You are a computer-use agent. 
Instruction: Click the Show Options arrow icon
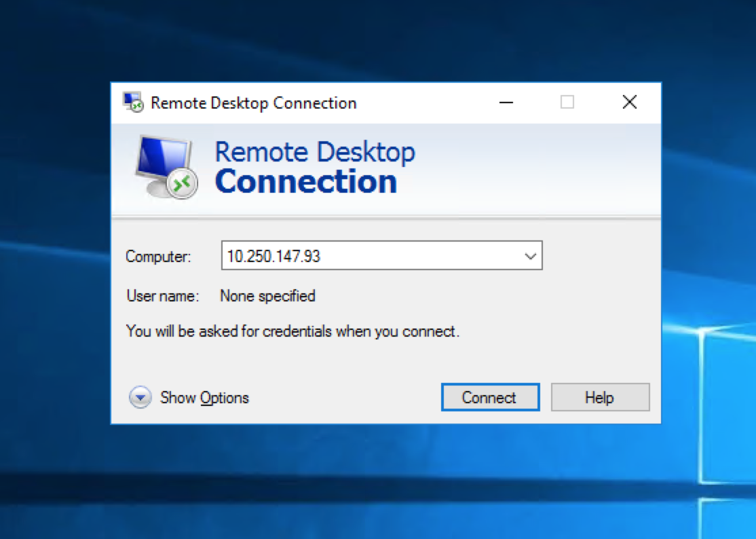tap(140, 398)
